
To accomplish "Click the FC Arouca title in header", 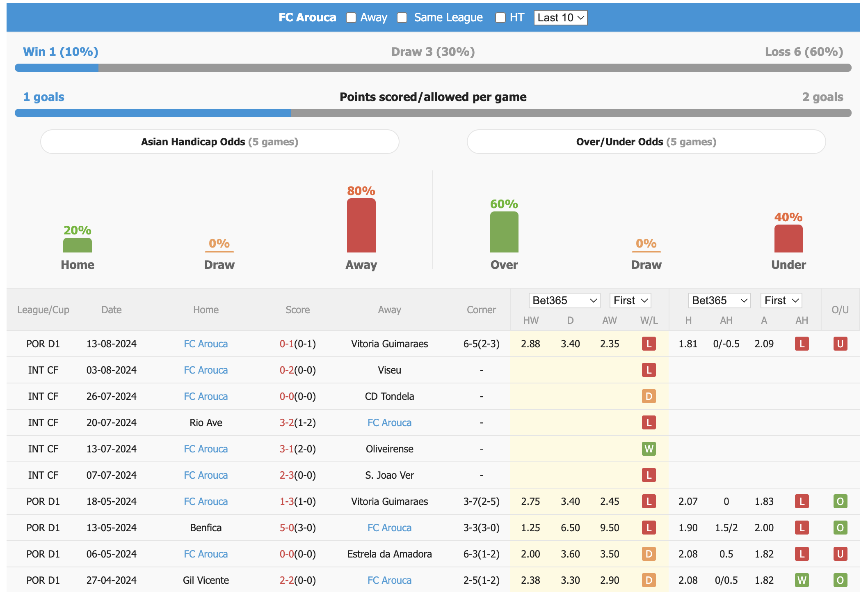I will tap(307, 17).
